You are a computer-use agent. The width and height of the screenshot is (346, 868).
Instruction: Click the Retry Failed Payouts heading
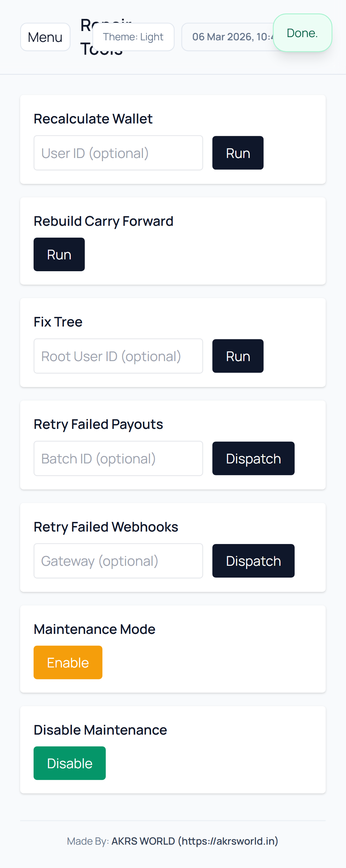(98, 424)
